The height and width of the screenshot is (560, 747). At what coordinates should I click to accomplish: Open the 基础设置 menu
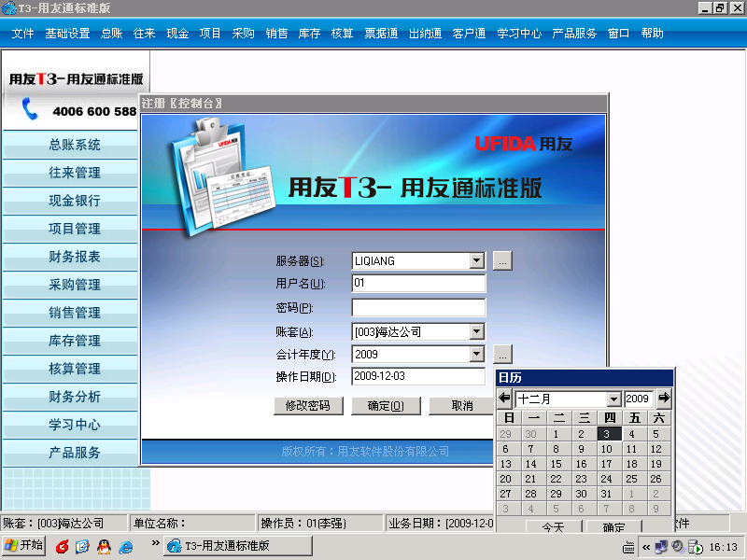pyautogui.click(x=67, y=34)
